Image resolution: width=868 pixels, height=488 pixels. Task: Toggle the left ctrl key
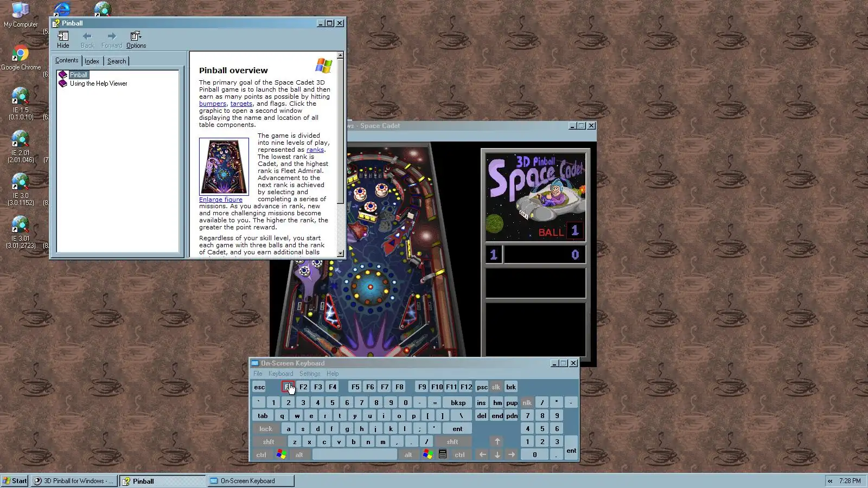point(261,455)
